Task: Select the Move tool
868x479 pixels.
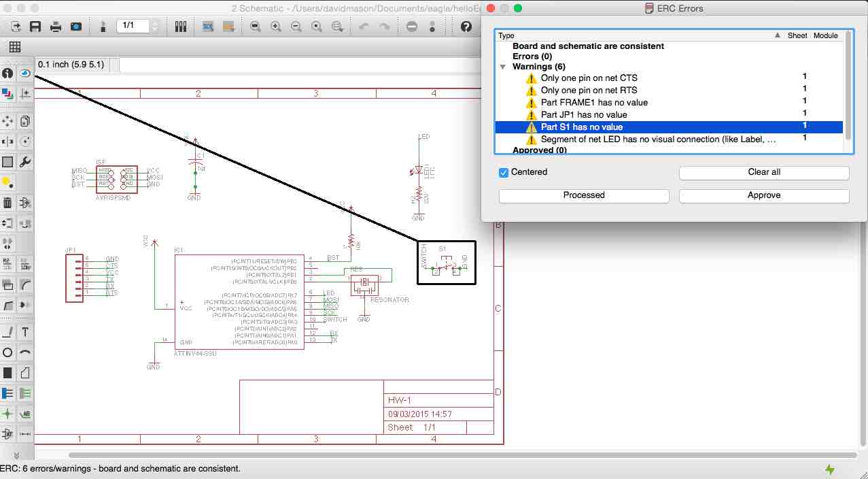Action: pos(7,121)
